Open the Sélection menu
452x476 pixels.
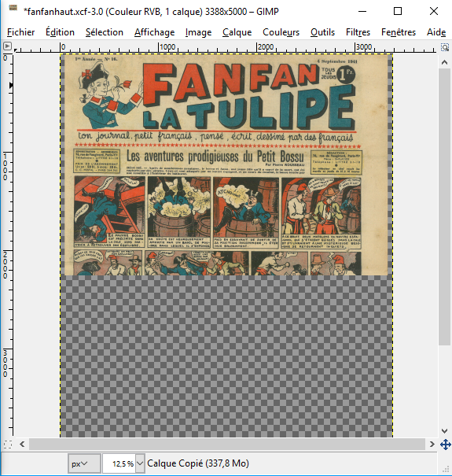point(105,32)
